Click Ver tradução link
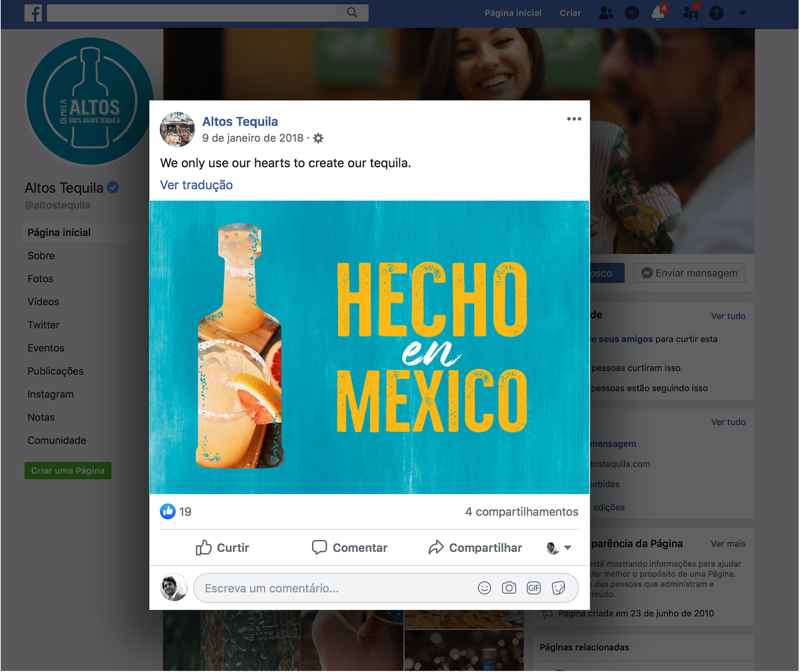The image size is (800, 672). coord(197,185)
